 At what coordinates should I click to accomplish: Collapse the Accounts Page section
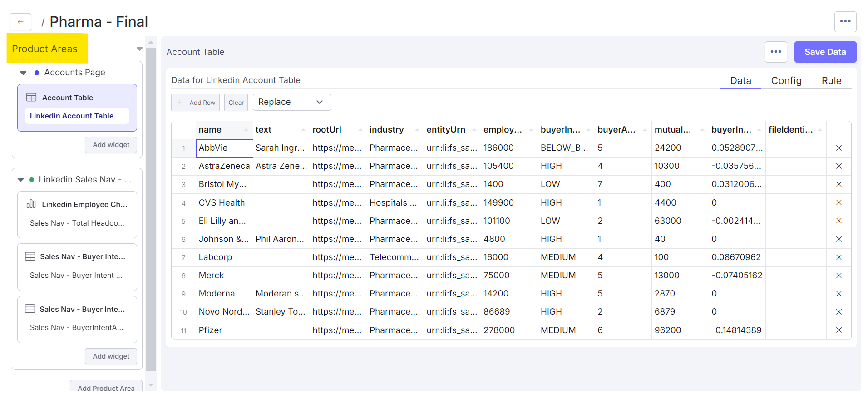[x=24, y=73]
